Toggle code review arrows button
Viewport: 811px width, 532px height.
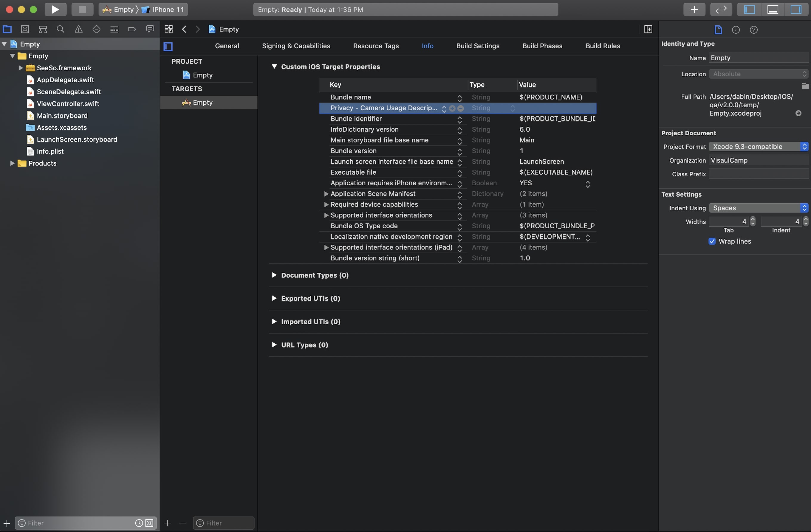pos(721,10)
